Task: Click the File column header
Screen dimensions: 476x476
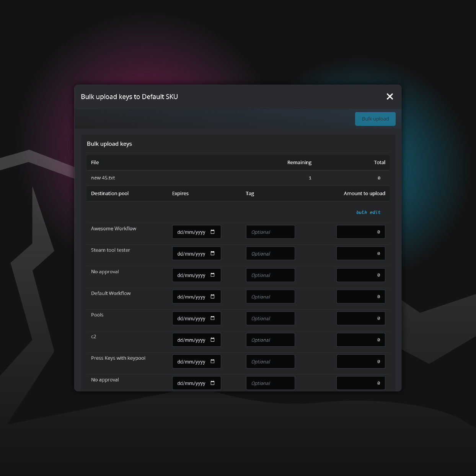Action: pyautogui.click(x=95, y=163)
